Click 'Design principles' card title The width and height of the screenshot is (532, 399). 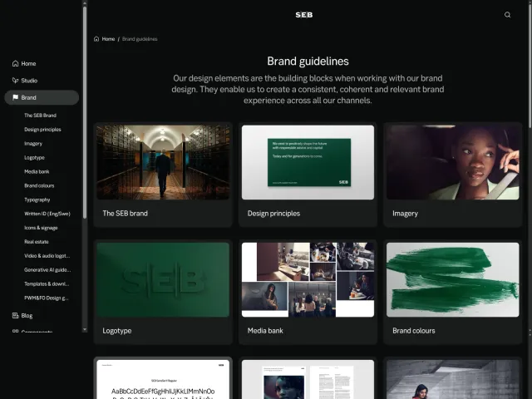(x=273, y=214)
